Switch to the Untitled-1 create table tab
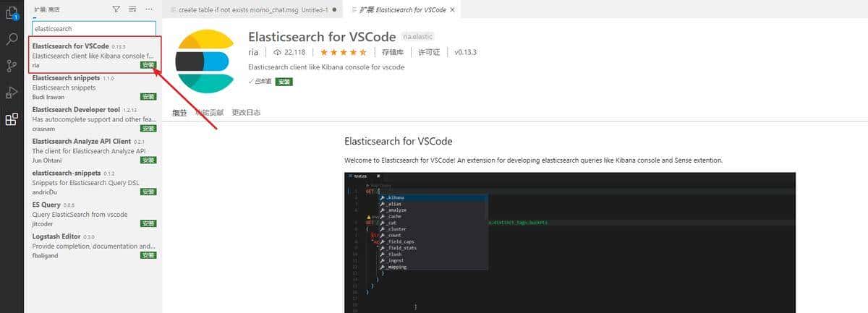Viewport: 868px width, 313px height. [x=253, y=9]
